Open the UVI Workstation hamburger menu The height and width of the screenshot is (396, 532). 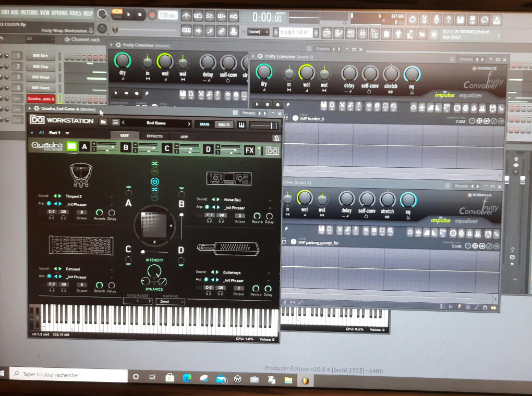coord(116,122)
